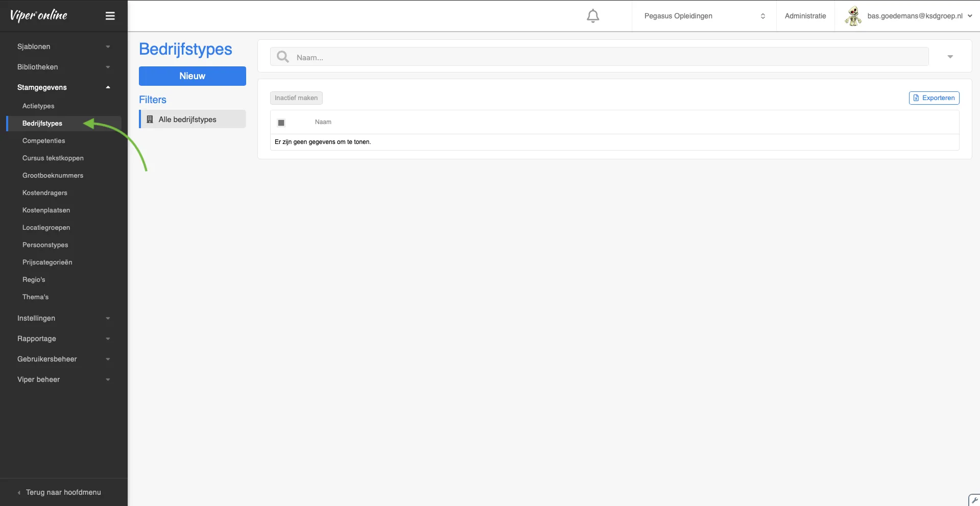This screenshot has height=506, width=980.
Task: Open Grootboeknummers in the sidebar
Action: click(x=53, y=176)
